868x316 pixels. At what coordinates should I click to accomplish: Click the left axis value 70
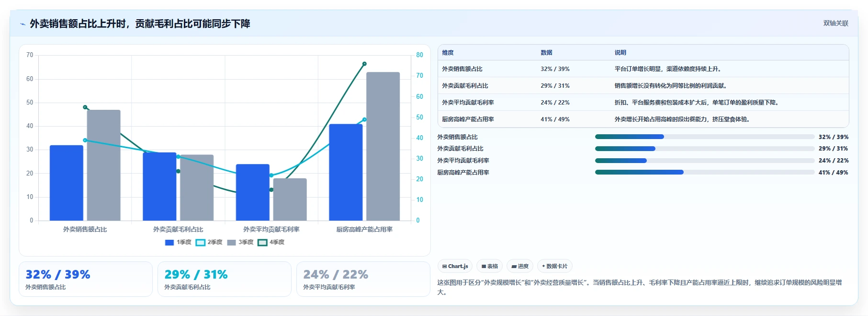click(30, 55)
